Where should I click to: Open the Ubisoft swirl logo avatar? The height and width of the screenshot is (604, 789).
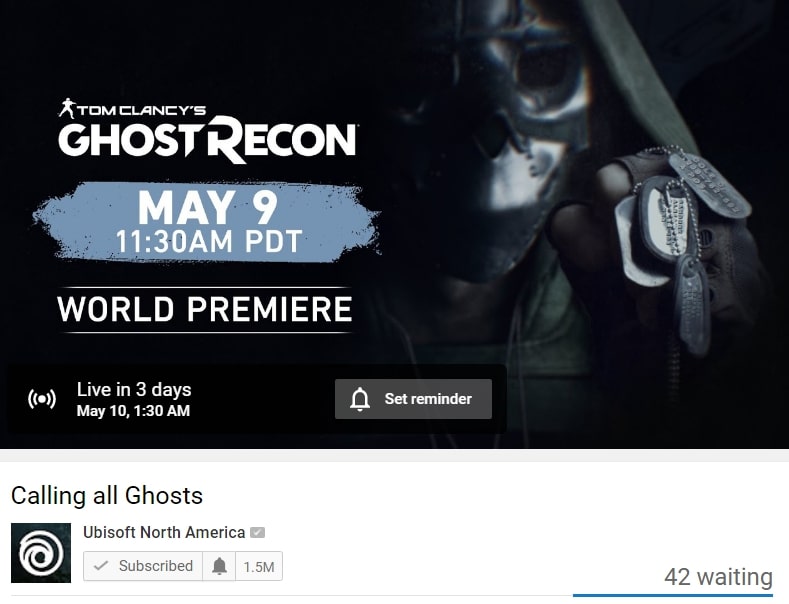click(41, 553)
